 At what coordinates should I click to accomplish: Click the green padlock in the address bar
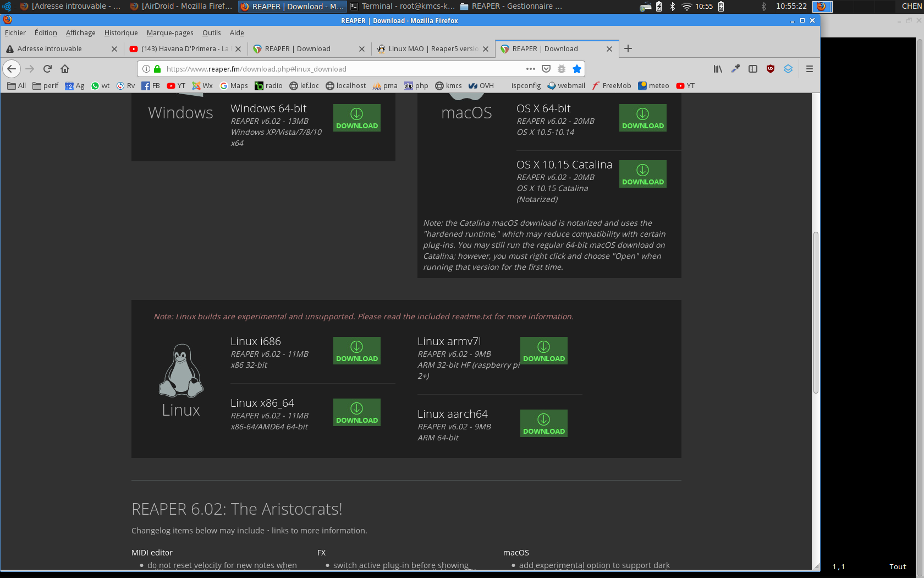click(x=157, y=69)
